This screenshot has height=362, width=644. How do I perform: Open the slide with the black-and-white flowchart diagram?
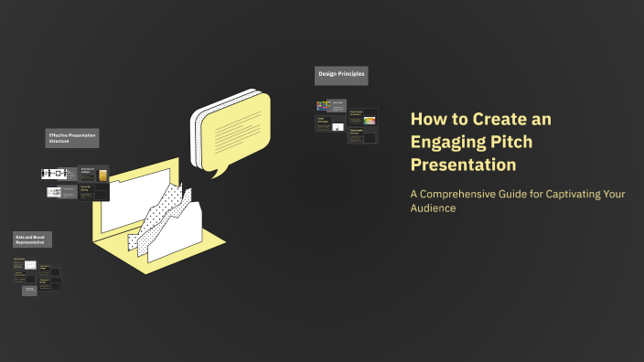[x=59, y=174]
